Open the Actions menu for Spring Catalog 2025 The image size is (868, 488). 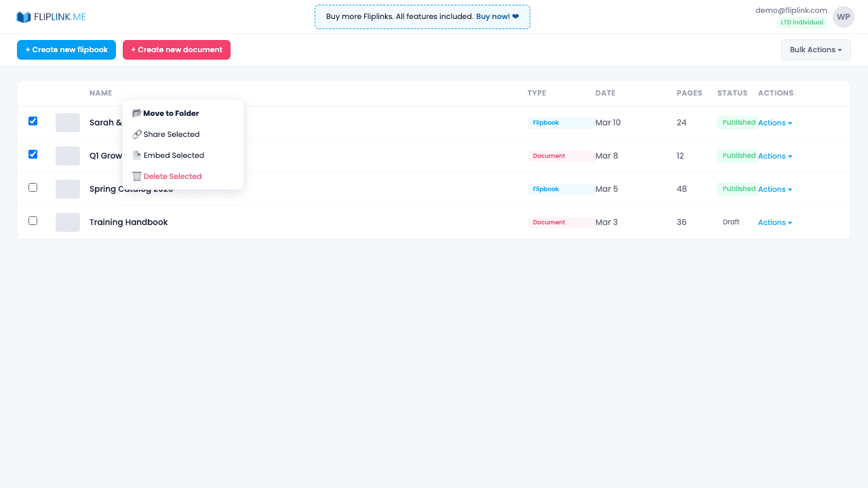coord(774,189)
